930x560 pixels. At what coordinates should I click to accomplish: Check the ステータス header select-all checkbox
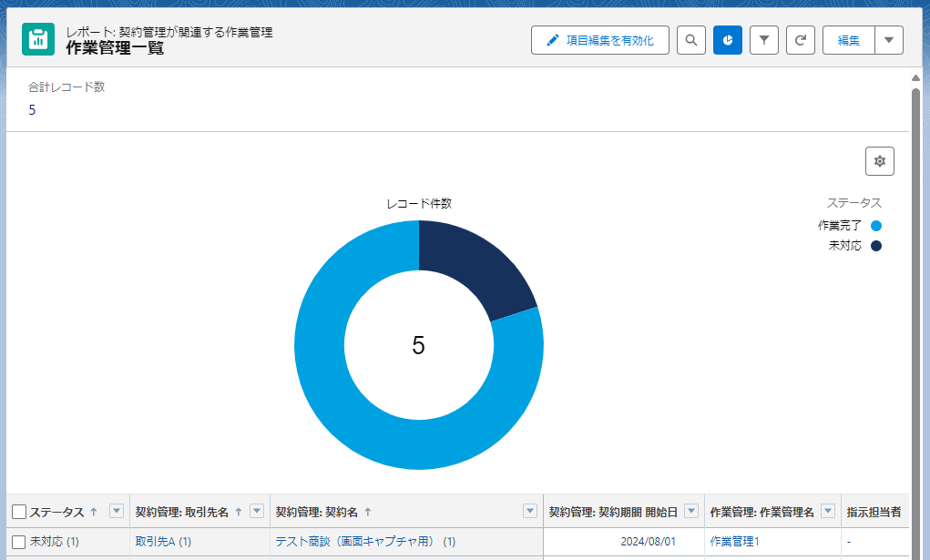point(19,512)
